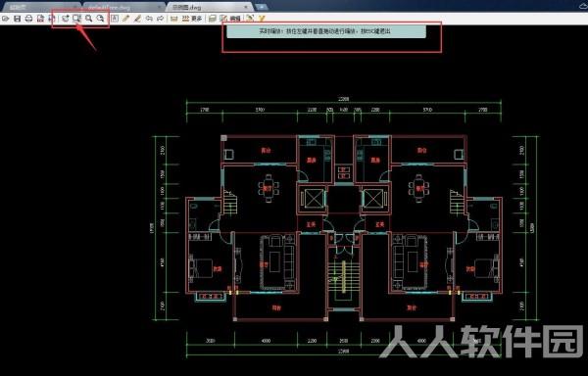Viewport: 588px width, 376px height.
Task: Click the zoom out magnifier icon
Action: click(101, 18)
